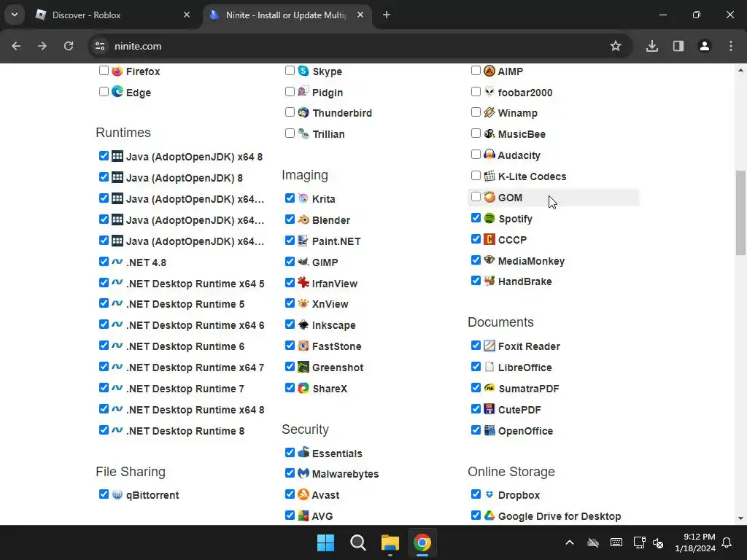
Task: Bookmark this page with the star icon
Action: point(616,46)
